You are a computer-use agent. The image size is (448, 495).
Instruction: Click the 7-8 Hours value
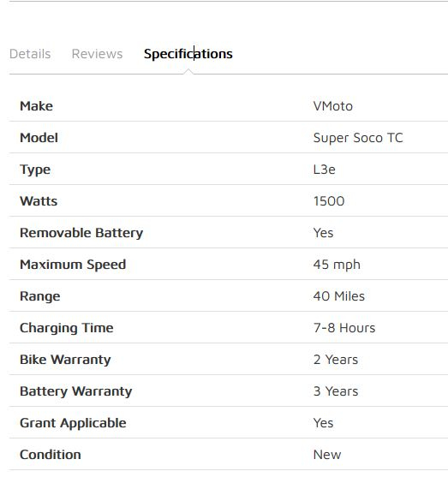coord(344,328)
